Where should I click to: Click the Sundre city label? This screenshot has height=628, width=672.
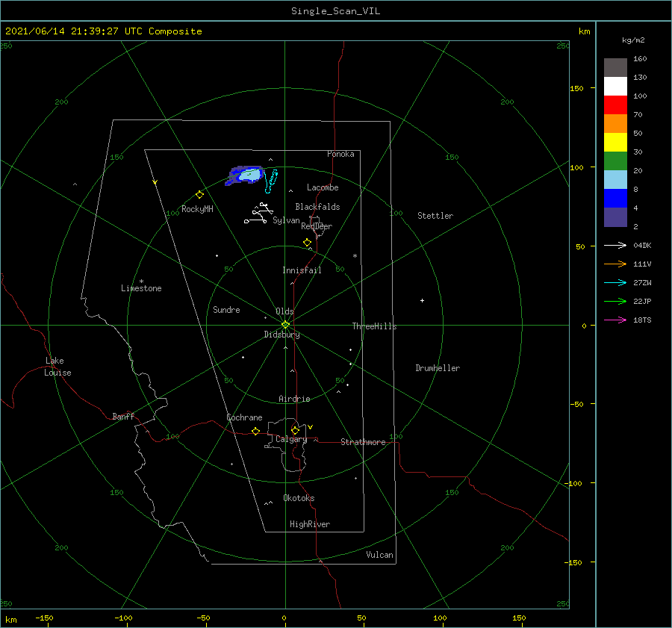pyautogui.click(x=226, y=310)
